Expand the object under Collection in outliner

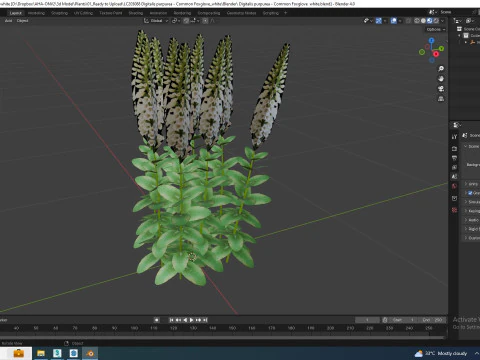click(466, 42)
